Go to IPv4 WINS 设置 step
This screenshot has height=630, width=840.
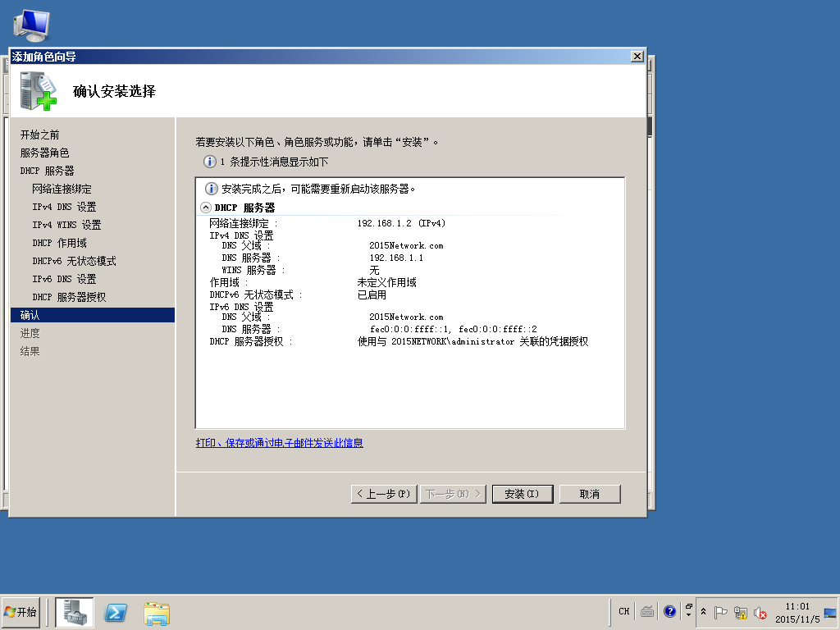pos(66,225)
